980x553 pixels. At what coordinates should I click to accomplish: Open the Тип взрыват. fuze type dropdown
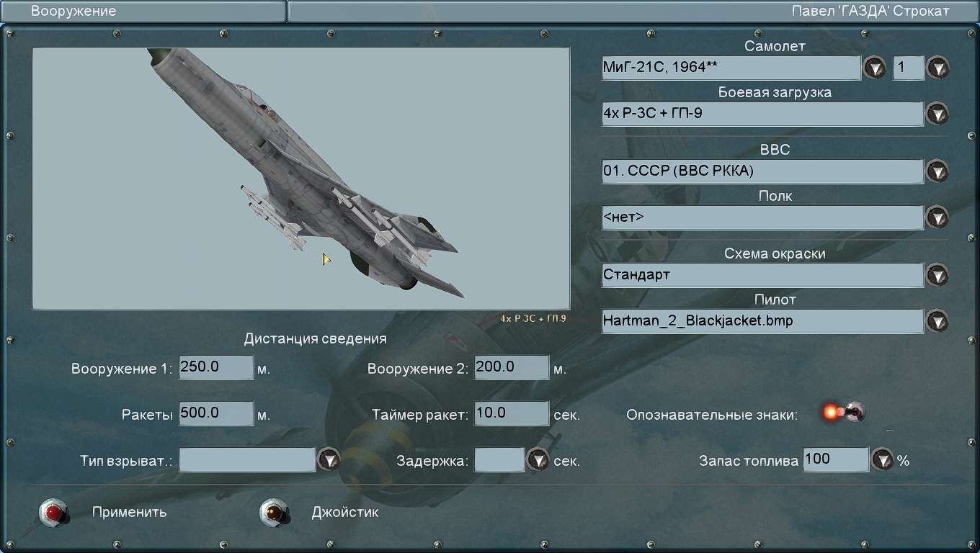329,459
